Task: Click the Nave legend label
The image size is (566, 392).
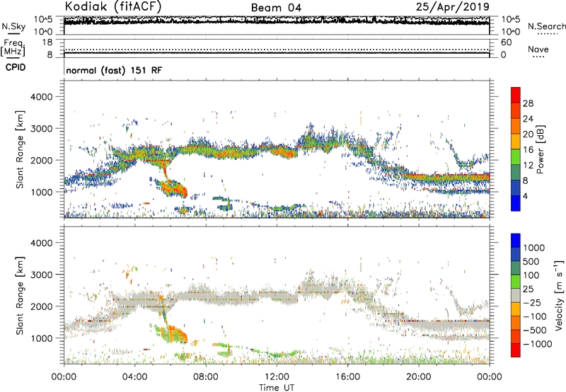Action: pos(538,49)
